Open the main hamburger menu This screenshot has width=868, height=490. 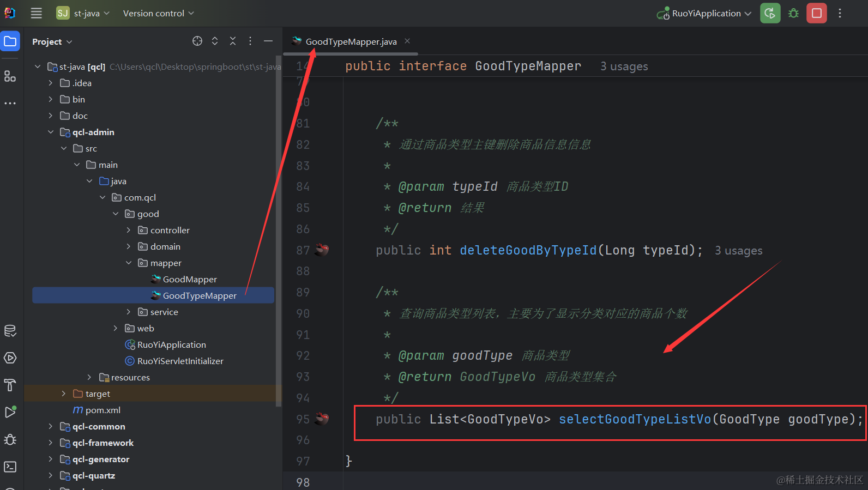pos(36,13)
